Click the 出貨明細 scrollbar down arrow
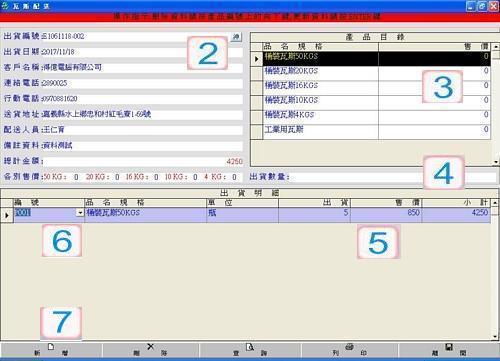This screenshot has height=361, width=500. click(x=495, y=337)
